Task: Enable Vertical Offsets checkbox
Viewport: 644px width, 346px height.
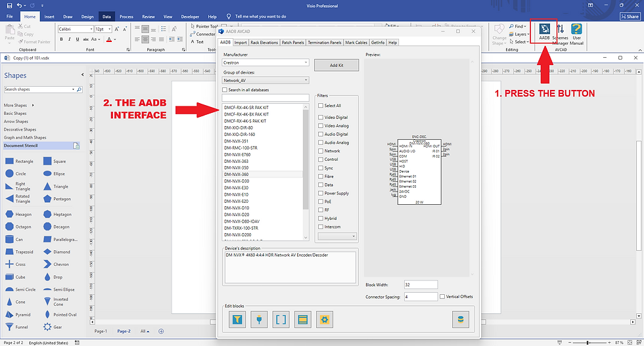Action: [x=442, y=296]
